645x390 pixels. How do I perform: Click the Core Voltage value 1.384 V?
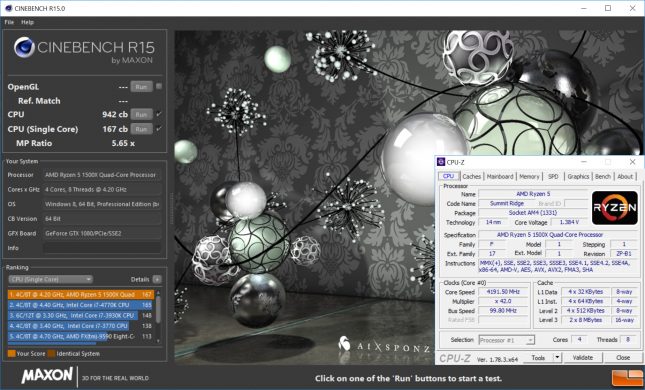(x=569, y=222)
